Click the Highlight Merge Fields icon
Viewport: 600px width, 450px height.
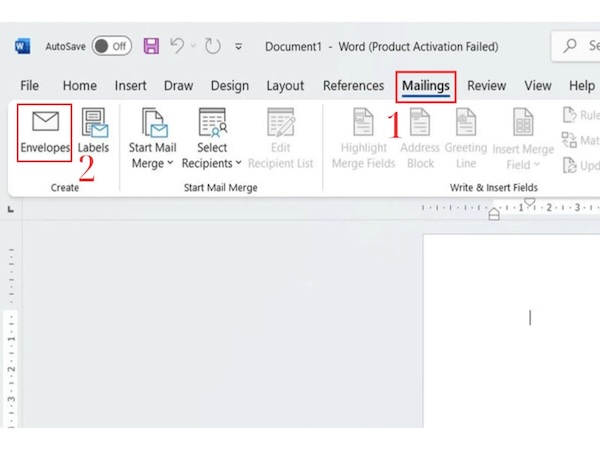[x=363, y=123]
